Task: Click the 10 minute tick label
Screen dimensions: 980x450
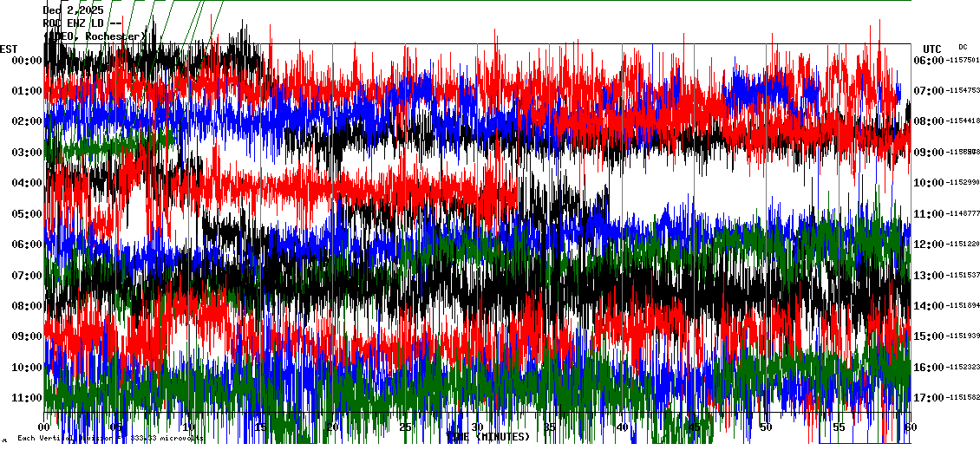Action: pyautogui.click(x=189, y=427)
